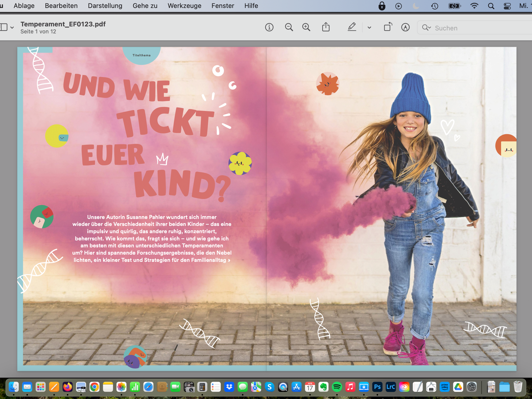Click the Temperament_EF0123.pdf title
The image size is (532, 399).
pyautogui.click(x=63, y=24)
